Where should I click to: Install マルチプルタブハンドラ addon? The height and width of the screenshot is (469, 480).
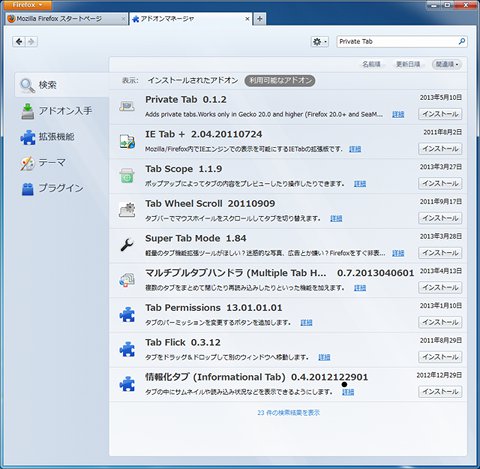(x=440, y=287)
